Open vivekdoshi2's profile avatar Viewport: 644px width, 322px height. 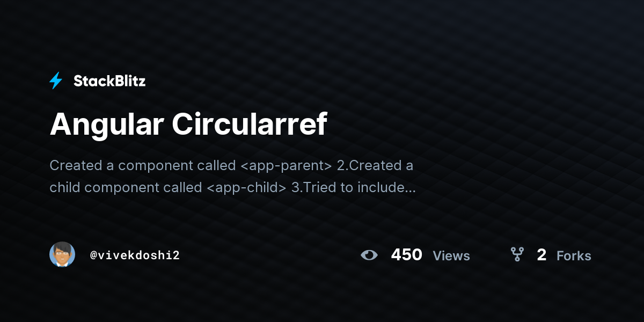click(62, 254)
